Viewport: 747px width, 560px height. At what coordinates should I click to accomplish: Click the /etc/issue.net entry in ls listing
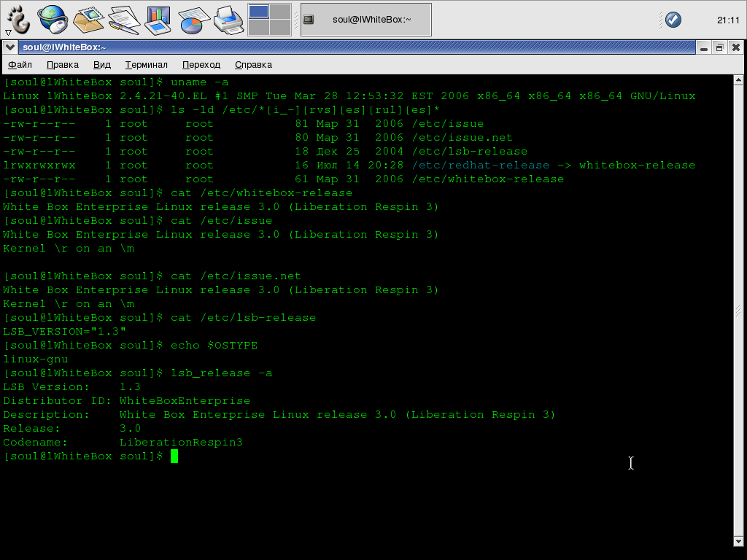tap(462, 138)
